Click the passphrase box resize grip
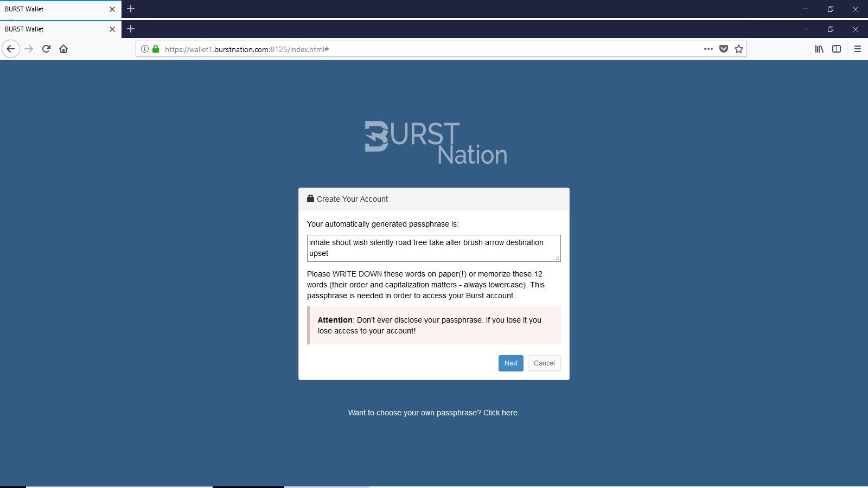 click(557, 258)
